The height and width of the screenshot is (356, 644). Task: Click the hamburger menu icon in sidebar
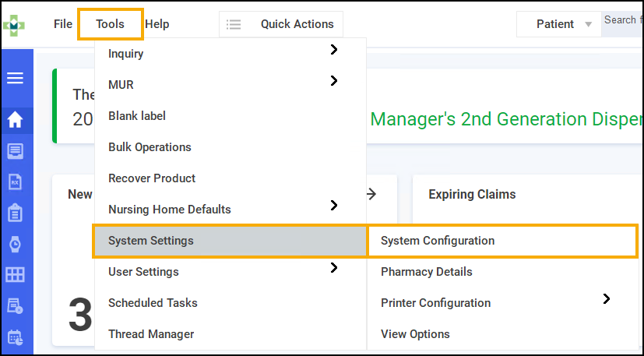point(15,78)
